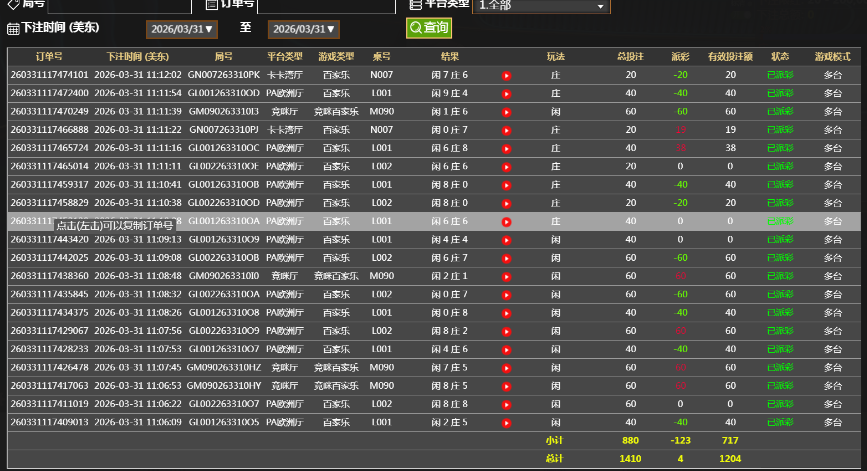This screenshot has height=471, width=867.
Task: Click the 派彩 column header
Action: 680,56
